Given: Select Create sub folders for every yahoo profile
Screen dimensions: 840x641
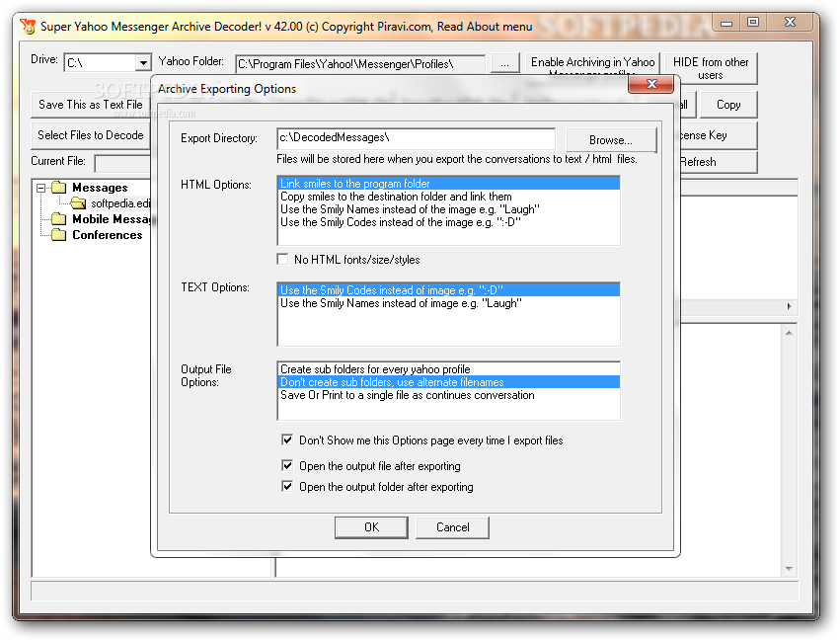Looking at the screenshot, I should coord(449,369).
